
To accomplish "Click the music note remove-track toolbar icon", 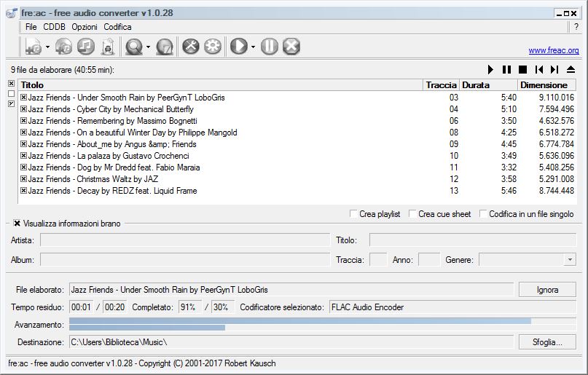I will tap(86, 47).
